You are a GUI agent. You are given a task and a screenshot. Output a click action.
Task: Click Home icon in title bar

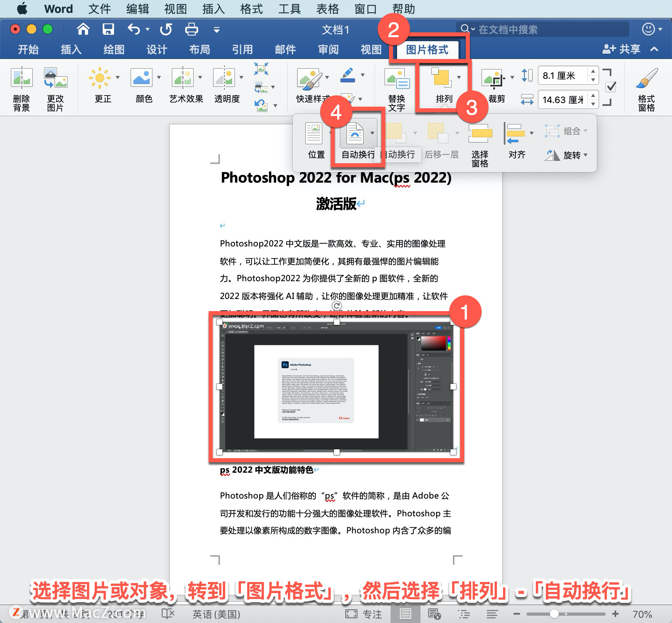(x=83, y=29)
